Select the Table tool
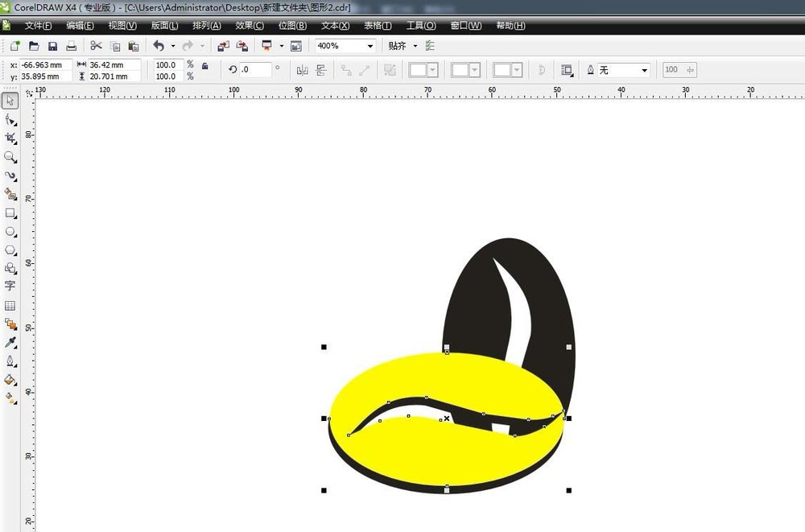This screenshot has height=532, width=805. pyautogui.click(x=10, y=306)
